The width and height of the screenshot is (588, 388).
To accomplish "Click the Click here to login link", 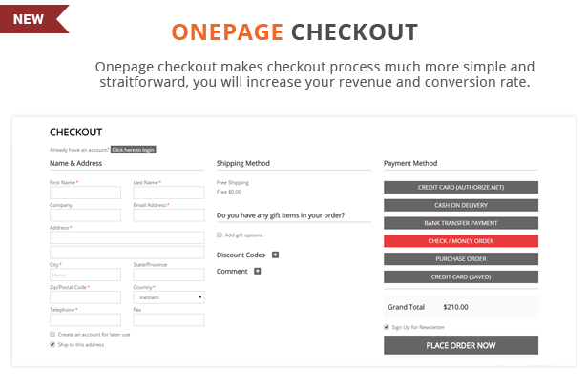I will click(x=133, y=150).
